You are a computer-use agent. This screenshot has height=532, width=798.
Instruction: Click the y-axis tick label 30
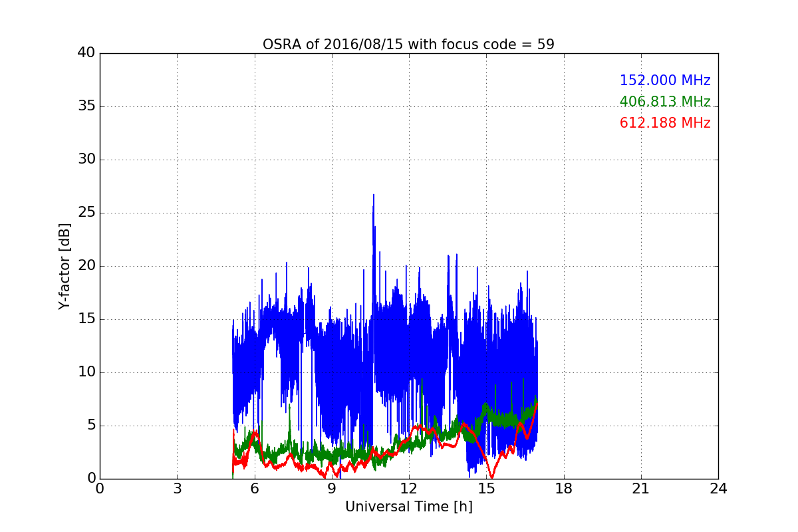86,160
